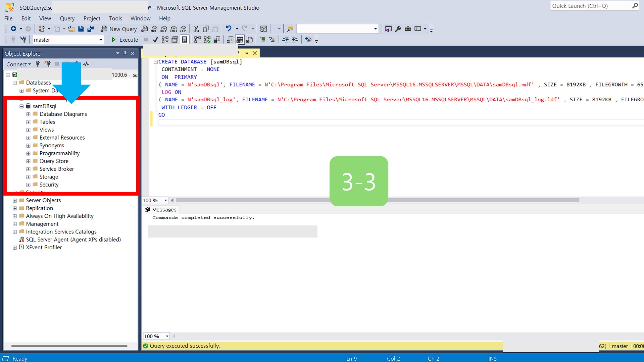The width and height of the screenshot is (644, 362).
Task: Toggle Results to File mode
Action: (250, 40)
